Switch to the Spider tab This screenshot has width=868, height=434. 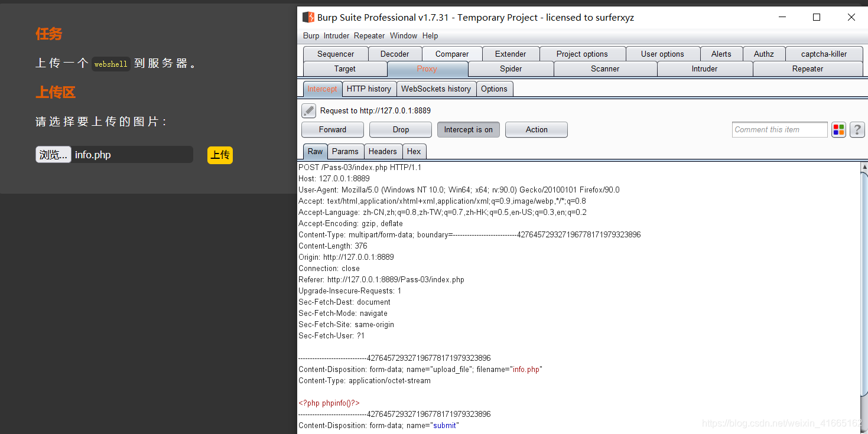[511, 69]
